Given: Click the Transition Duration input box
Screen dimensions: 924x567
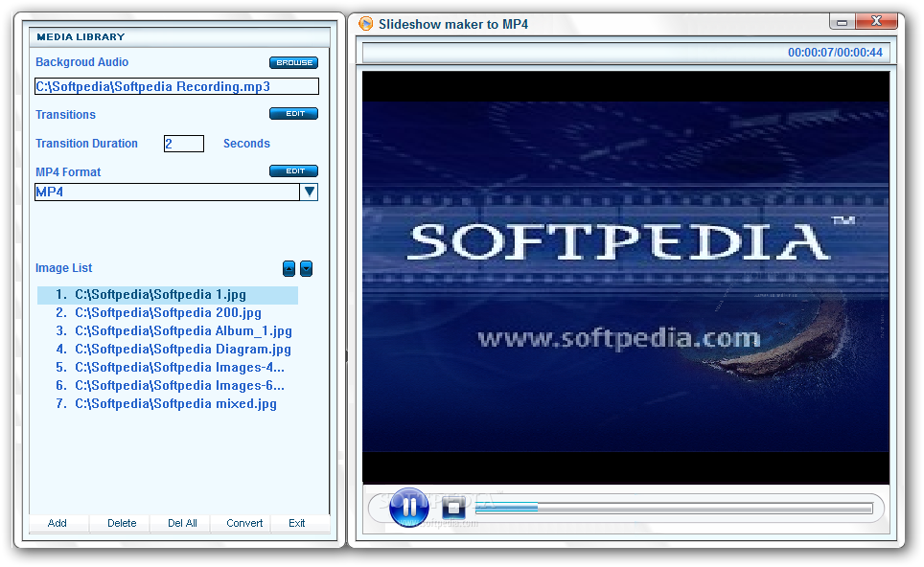Looking at the screenshot, I should pyautogui.click(x=184, y=144).
